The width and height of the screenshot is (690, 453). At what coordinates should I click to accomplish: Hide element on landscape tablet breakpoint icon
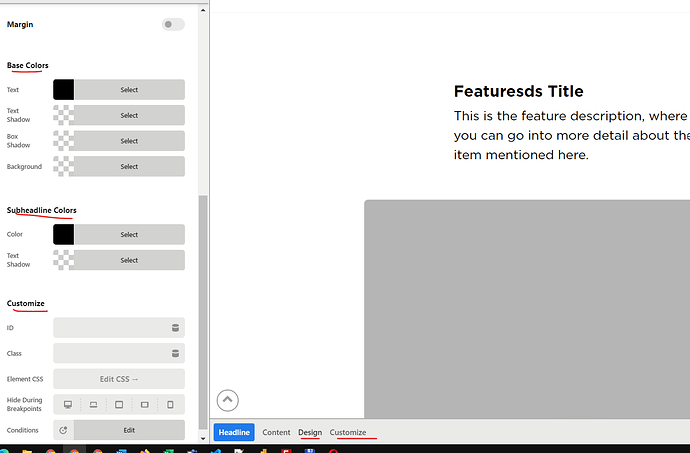[145, 405]
